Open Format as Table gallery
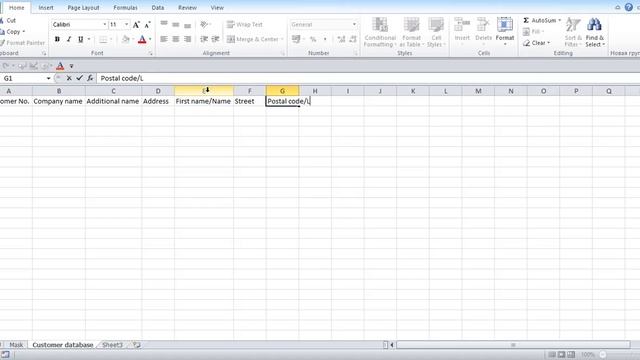Viewport: 640px width, 360px height. [411, 32]
